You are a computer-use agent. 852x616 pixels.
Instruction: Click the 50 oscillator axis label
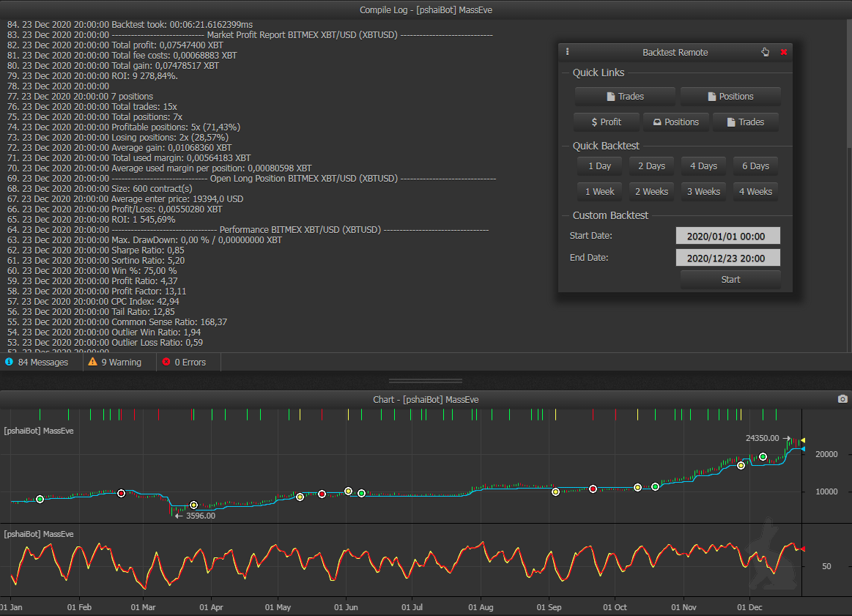coord(826,566)
